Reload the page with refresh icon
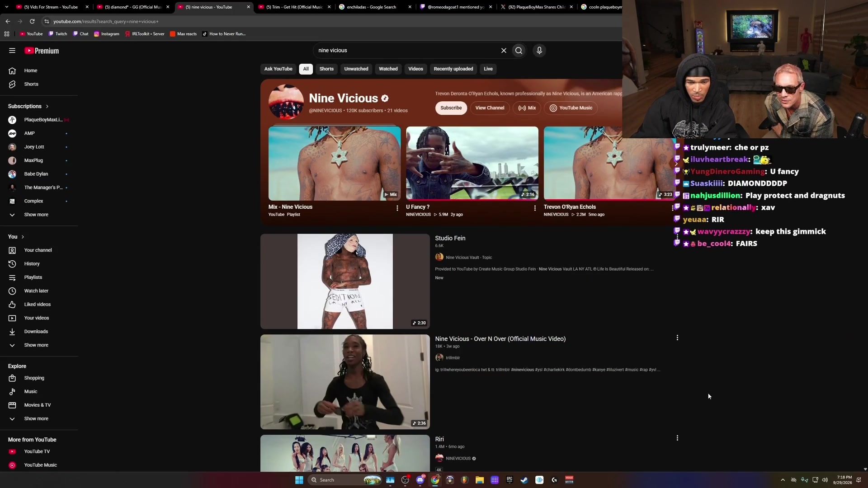Screen dimensions: 868x488 click(32, 21)
